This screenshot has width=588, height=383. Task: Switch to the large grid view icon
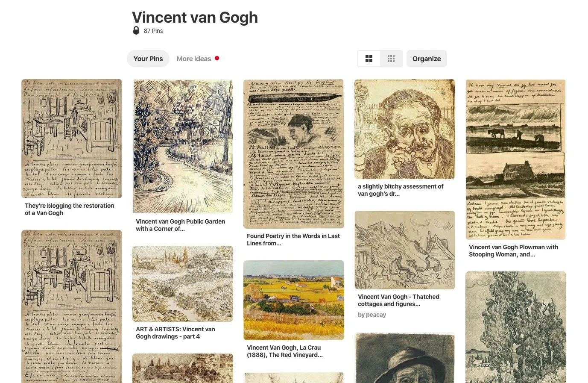coord(369,59)
